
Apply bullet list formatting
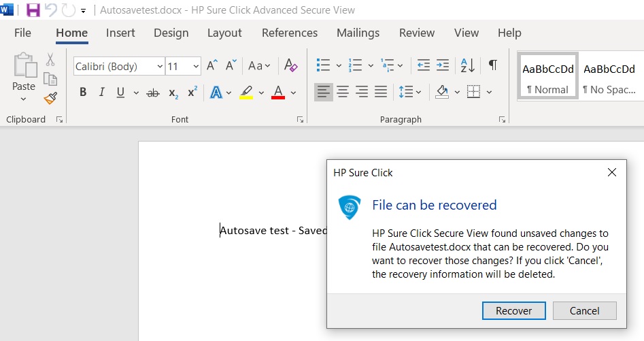[x=323, y=65]
